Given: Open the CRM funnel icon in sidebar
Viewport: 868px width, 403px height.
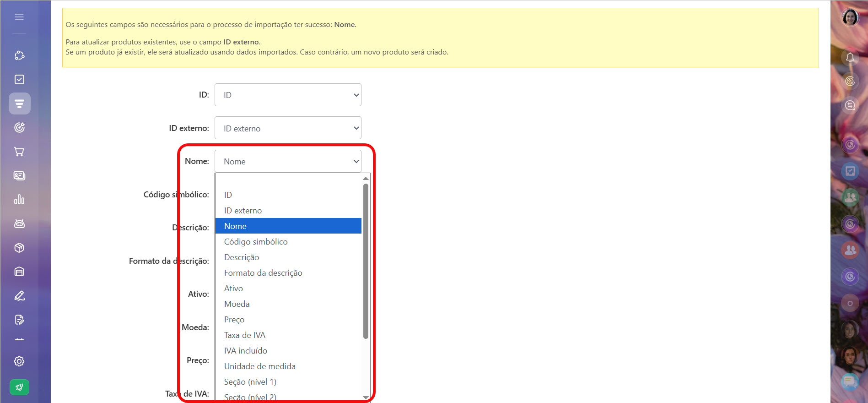Looking at the screenshot, I should pos(19,103).
